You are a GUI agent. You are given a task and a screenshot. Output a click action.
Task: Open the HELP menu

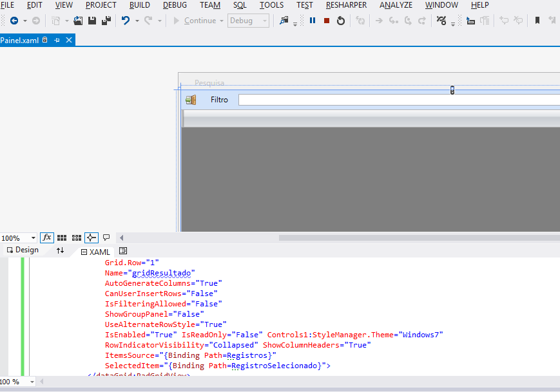point(479,5)
